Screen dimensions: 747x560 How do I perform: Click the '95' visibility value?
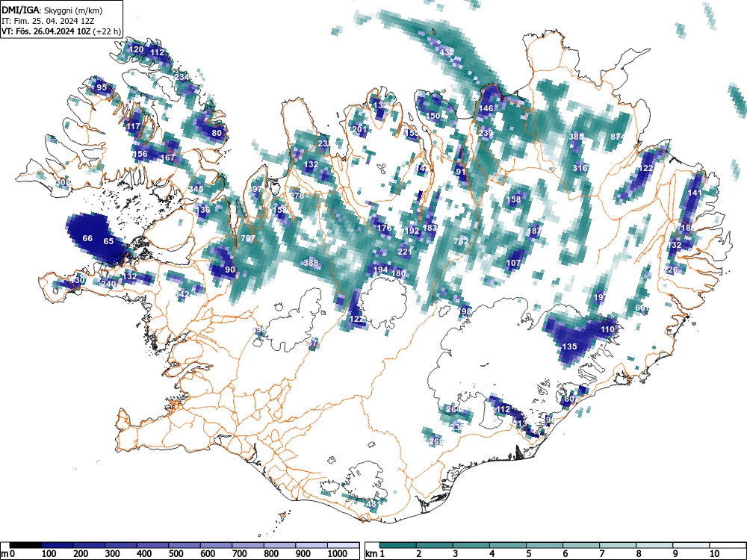pos(102,87)
